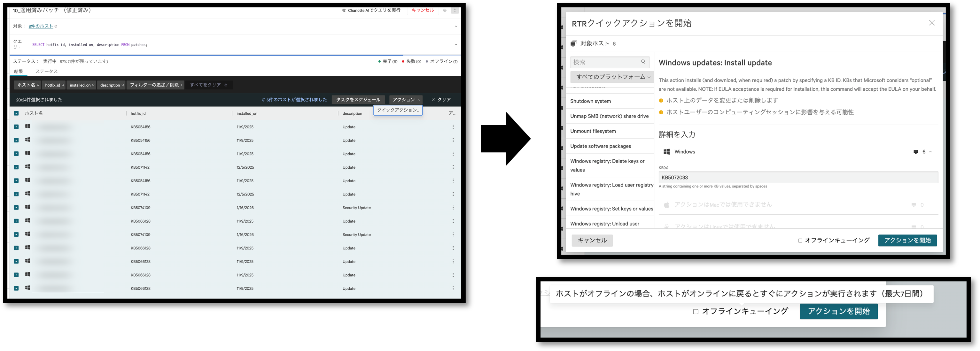
Task: Click the KB(s) input field
Action: (x=798, y=177)
